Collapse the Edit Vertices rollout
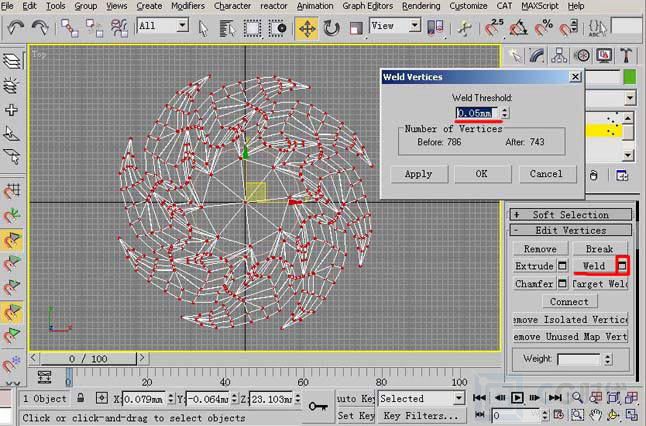The height and width of the screenshot is (426, 646). click(x=571, y=230)
